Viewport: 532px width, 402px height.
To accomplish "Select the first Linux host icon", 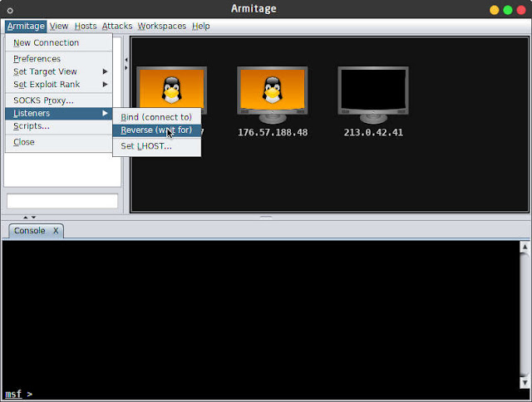I will click(172, 90).
